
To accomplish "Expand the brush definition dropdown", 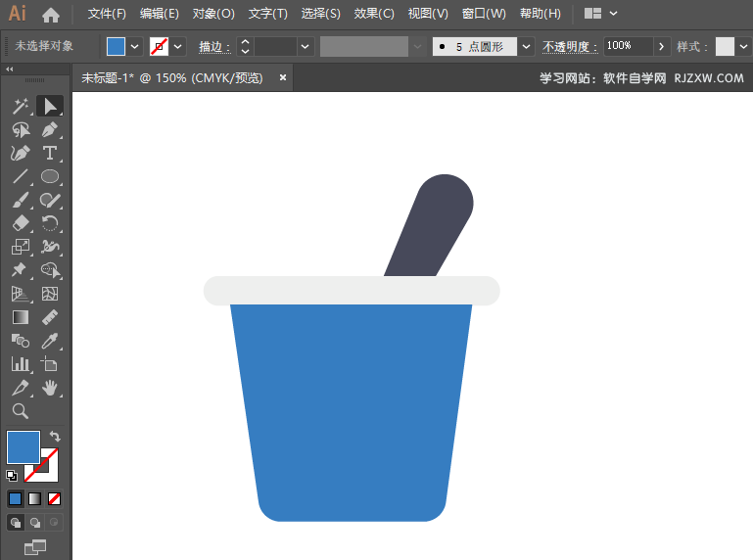I will (x=527, y=46).
